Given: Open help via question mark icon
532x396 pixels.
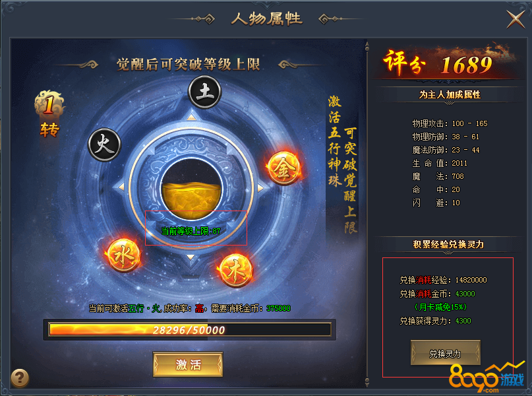Looking at the screenshot, I should (20, 378).
